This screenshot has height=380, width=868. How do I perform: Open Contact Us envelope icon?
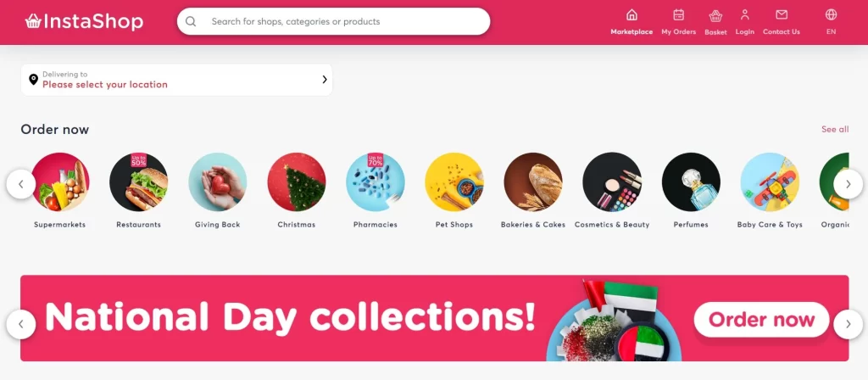781,15
